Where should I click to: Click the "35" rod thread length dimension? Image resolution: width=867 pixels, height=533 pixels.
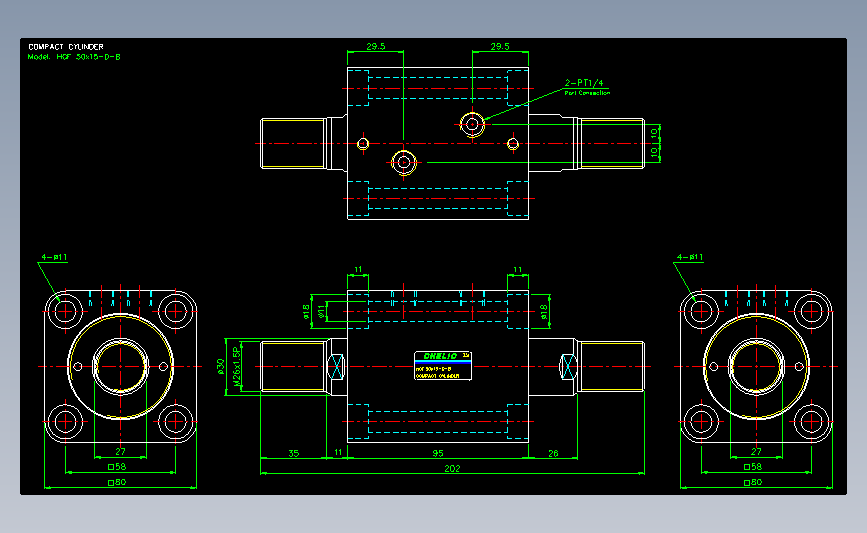(x=294, y=453)
